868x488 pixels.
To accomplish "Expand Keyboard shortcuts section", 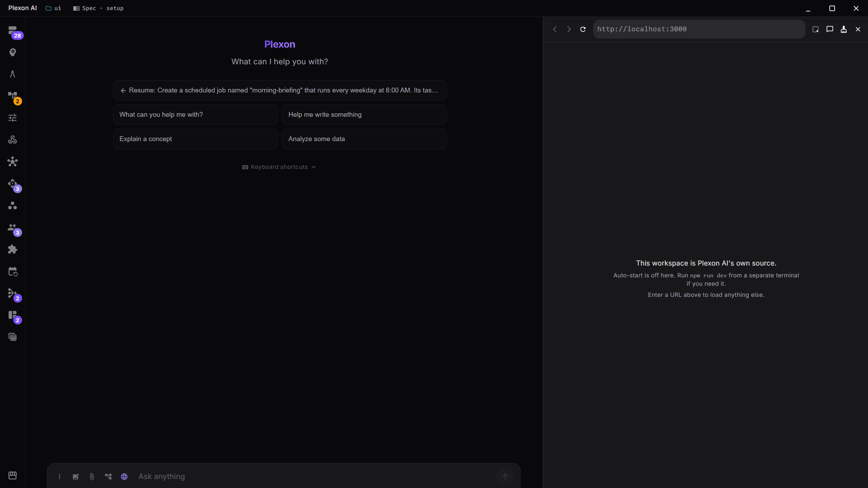I will click(x=279, y=167).
